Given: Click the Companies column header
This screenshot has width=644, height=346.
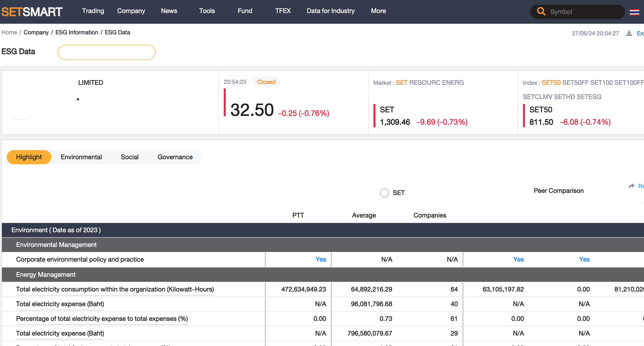Looking at the screenshot, I should pos(430,215).
